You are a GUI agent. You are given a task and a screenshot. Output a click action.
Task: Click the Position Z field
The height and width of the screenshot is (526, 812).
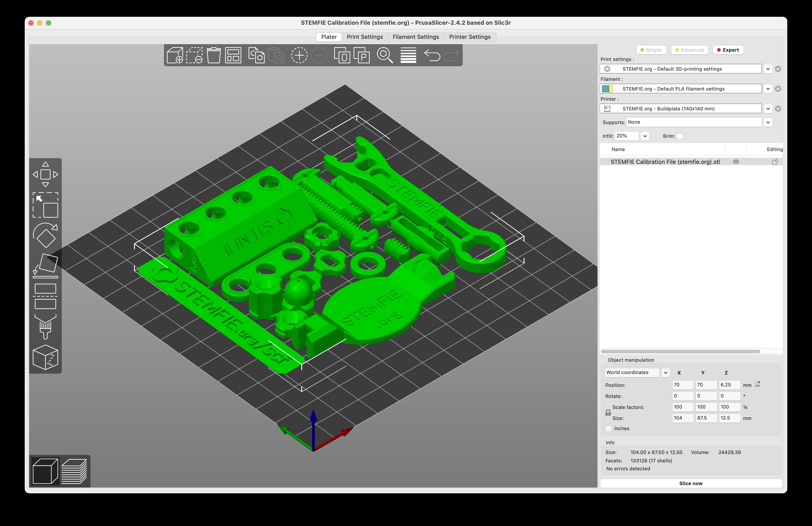729,385
